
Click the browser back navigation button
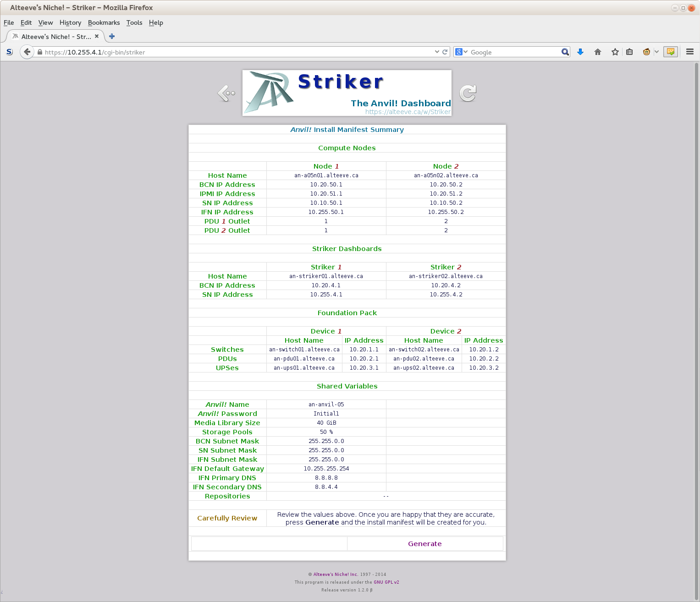point(27,52)
